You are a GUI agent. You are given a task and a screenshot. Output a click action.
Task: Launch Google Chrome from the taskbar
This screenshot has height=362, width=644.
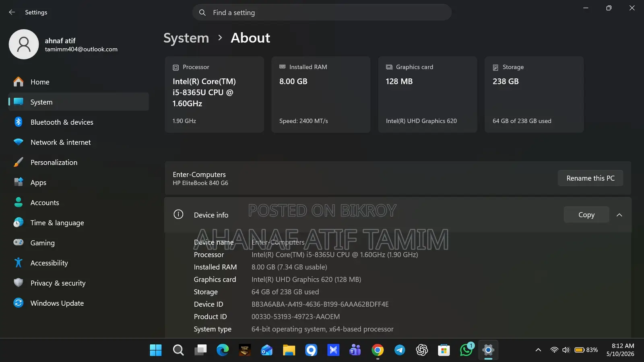pyautogui.click(x=378, y=350)
